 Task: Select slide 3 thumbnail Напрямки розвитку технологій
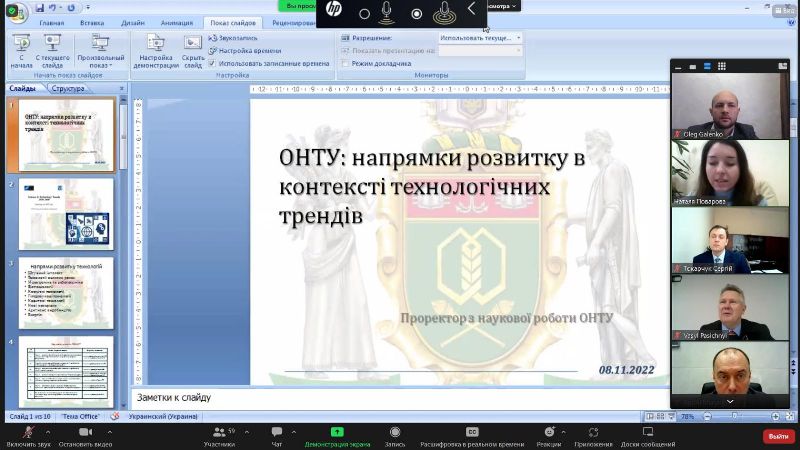(66, 293)
